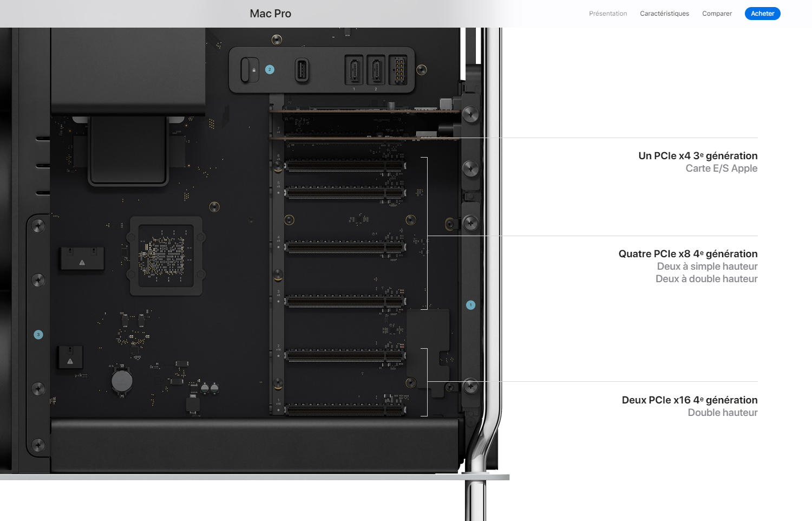The width and height of the screenshot is (812, 521).
Task: Click "Double hauteur" text
Action: 723,413
